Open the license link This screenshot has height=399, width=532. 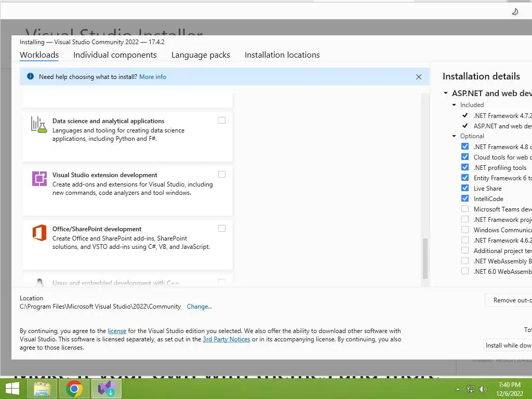pos(117,331)
